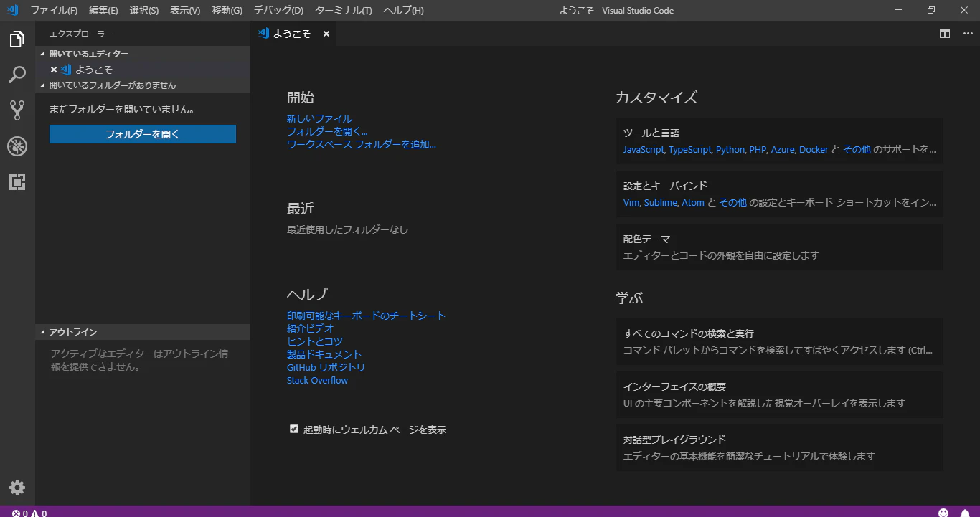Click the Azure link
This screenshot has height=517, width=980.
point(783,150)
